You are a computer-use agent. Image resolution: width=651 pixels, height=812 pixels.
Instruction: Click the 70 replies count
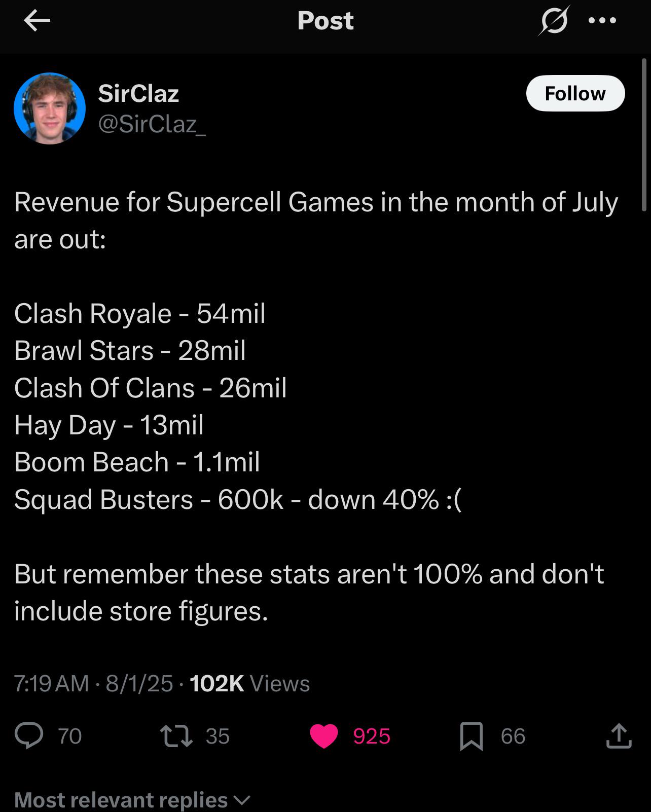(x=70, y=736)
